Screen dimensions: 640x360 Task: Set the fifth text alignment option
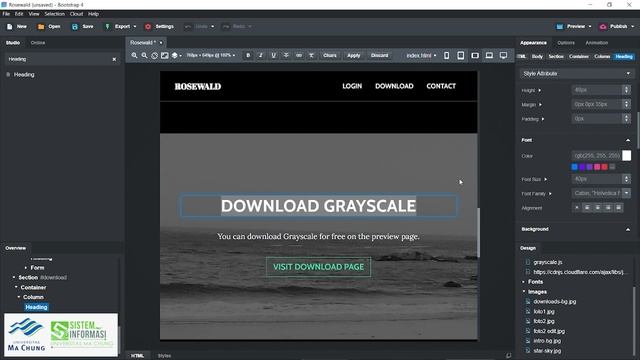[x=619, y=208]
